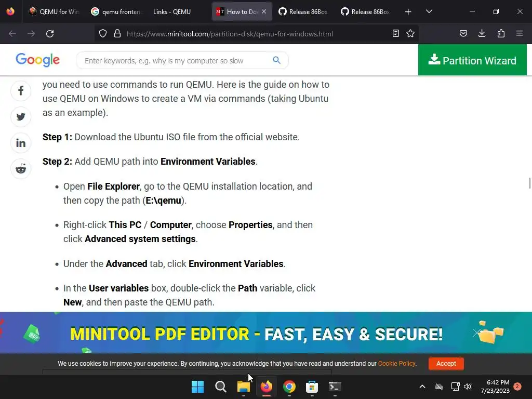
Task: Open the Windows Start menu
Action: pos(198,387)
